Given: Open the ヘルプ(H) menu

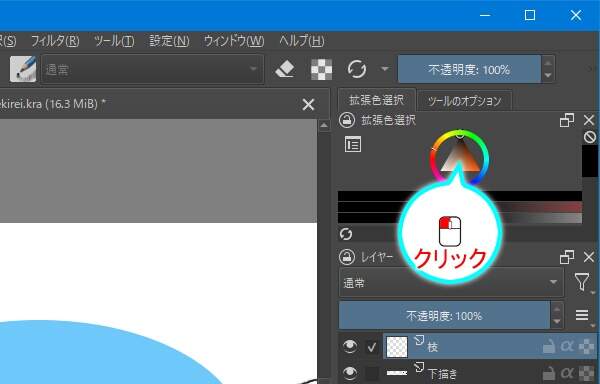Looking at the screenshot, I should point(302,41).
